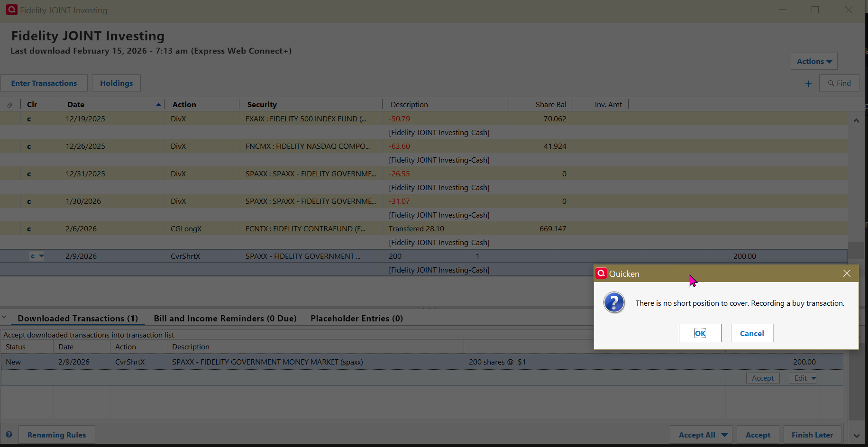This screenshot has width=868, height=447.
Task: Click the Find search button
Action: (839, 83)
